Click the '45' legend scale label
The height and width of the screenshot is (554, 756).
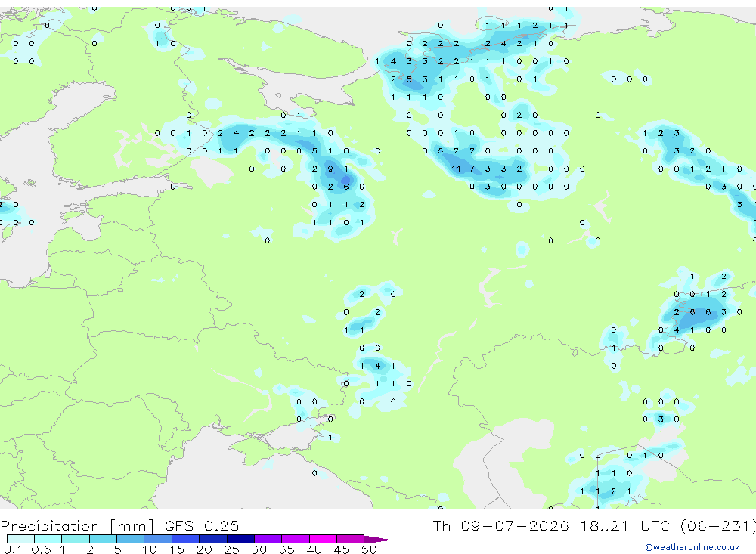coord(342,549)
